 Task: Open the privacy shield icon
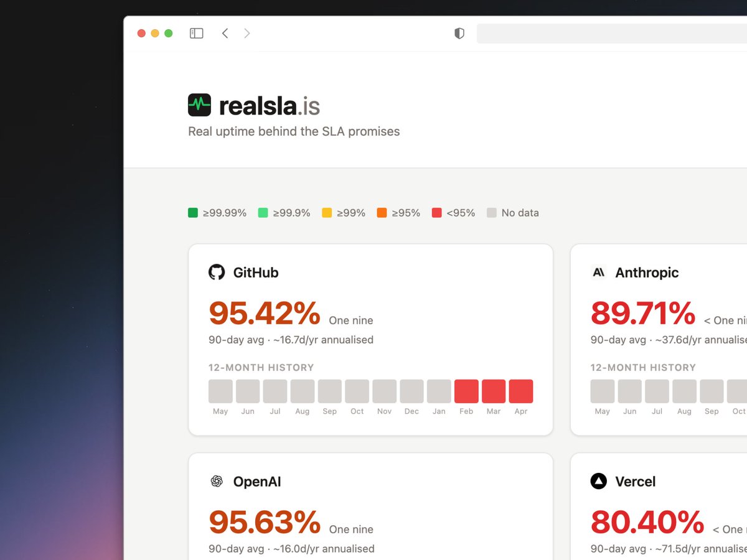tap(459, 34)
